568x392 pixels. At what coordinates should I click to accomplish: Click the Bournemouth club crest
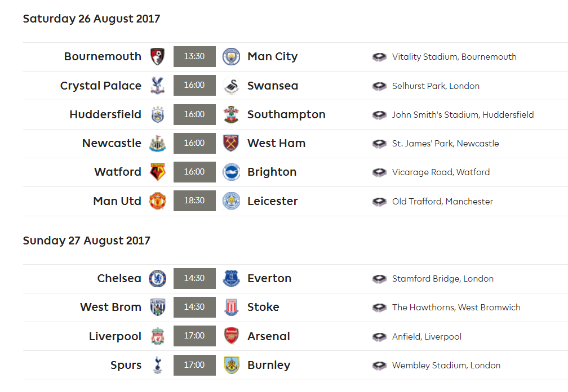pyautogui.click(x=157, y=56)
